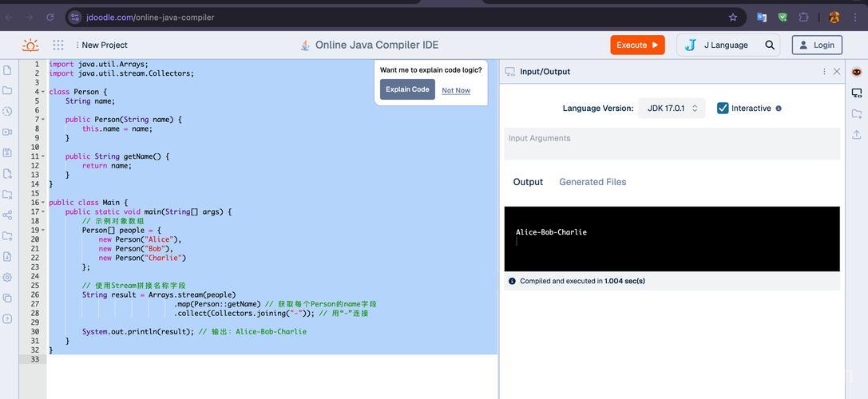This screenshot has width=868, height=399.
Task: Open the history clock icon in sidebar
Action: tap(7, 111)
